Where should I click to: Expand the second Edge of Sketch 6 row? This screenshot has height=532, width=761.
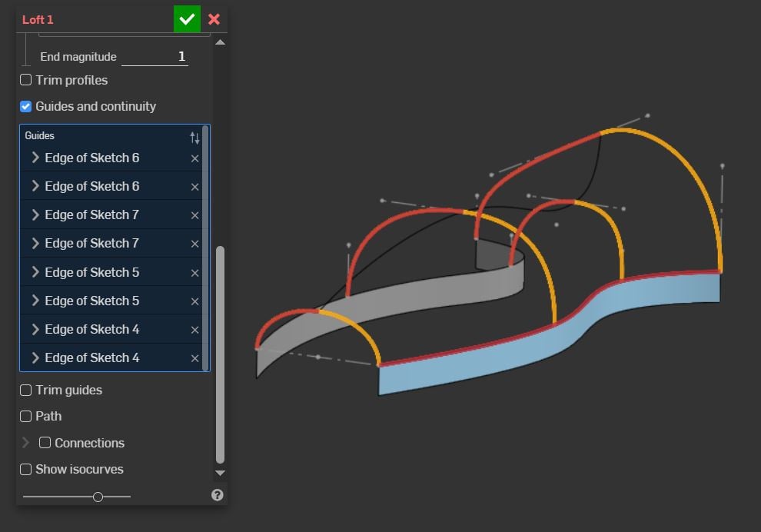pyautogui.click(x=35, y=186)
